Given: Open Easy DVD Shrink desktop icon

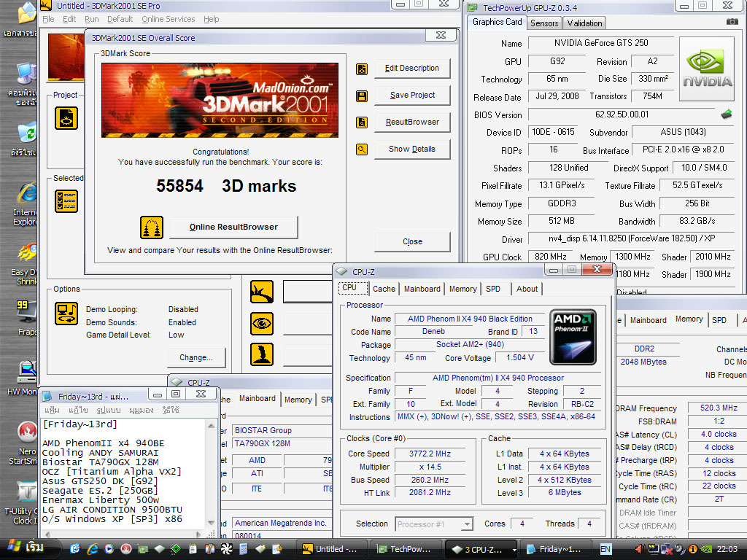Looking at the screenshot, I should tap(25, 264).
